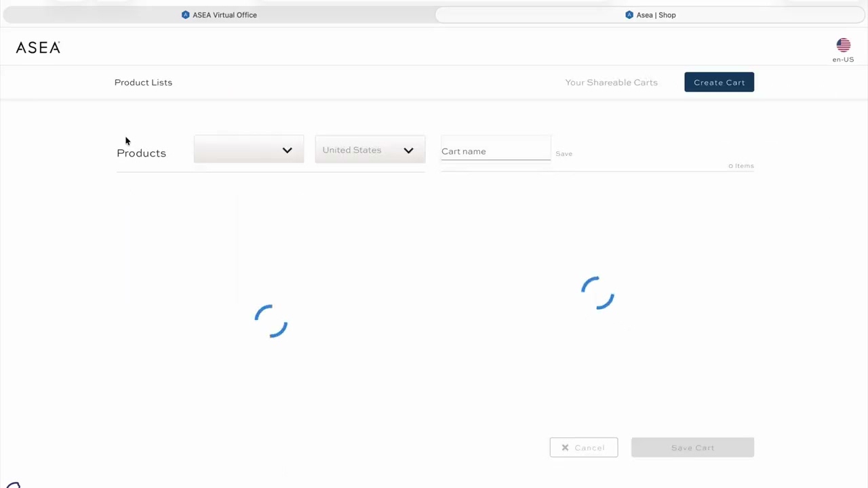Click the ASEA Virtual Office tab favicon

185,15
